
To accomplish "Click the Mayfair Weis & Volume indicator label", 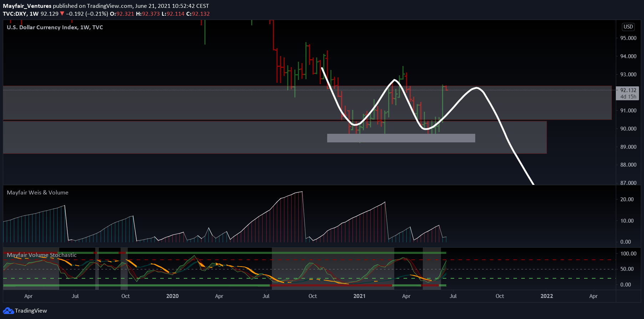I will pos(37,193).
